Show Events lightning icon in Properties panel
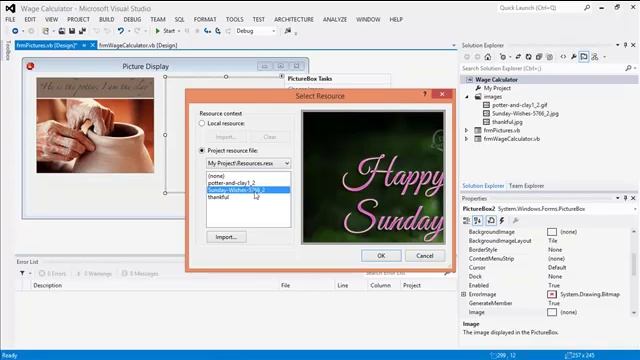640x360 pixels. 502,221
